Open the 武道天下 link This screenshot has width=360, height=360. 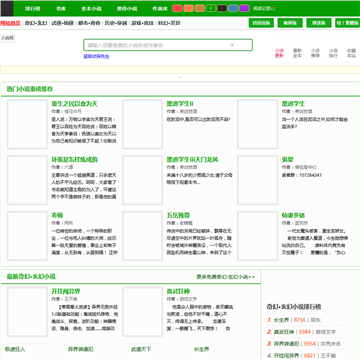[141, 349]
